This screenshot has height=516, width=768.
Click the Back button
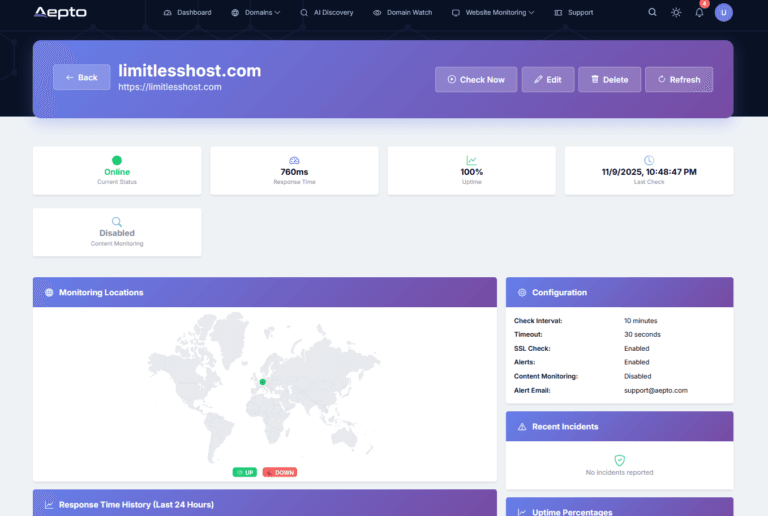tap(82, 77)
